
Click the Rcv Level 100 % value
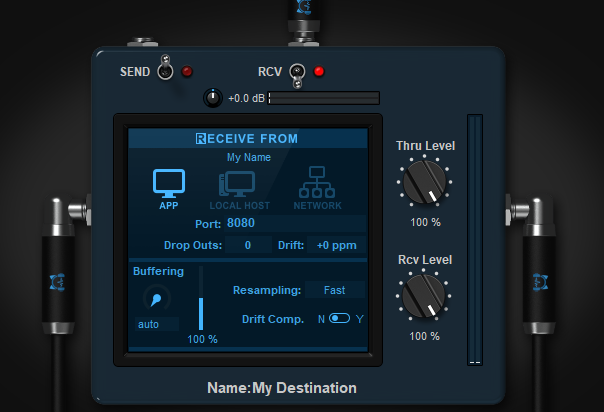click(424, 336)
